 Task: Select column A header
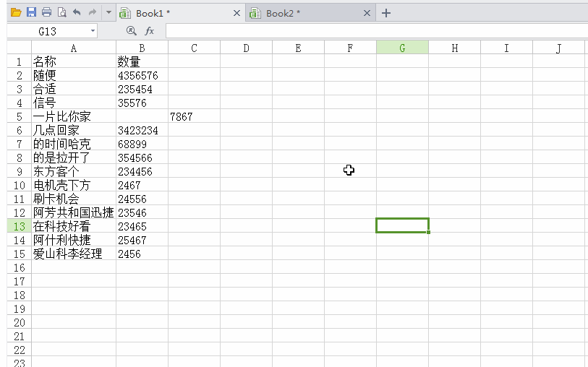click(x=74, y=48)
